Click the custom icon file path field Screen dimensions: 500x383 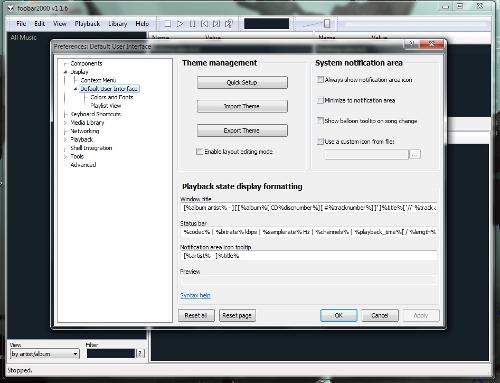366,154
